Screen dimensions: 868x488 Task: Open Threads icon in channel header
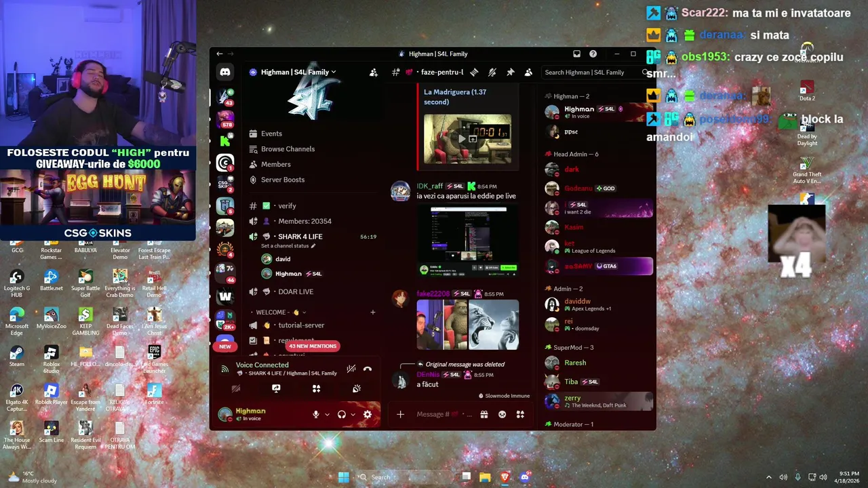point(475,73)
